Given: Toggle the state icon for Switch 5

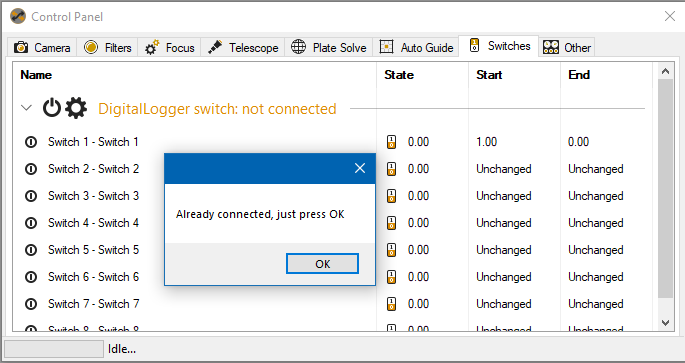Looking at the screenshot, I should click(391, 250).
